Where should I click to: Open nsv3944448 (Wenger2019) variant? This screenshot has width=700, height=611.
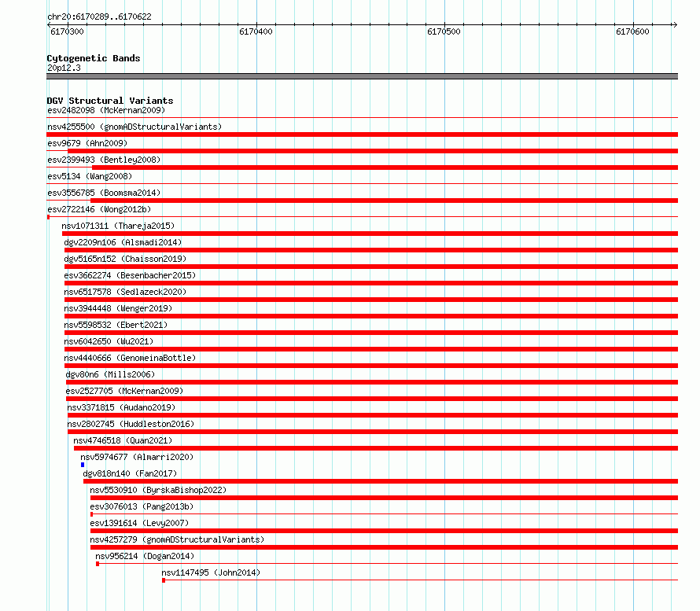(118, 308)
